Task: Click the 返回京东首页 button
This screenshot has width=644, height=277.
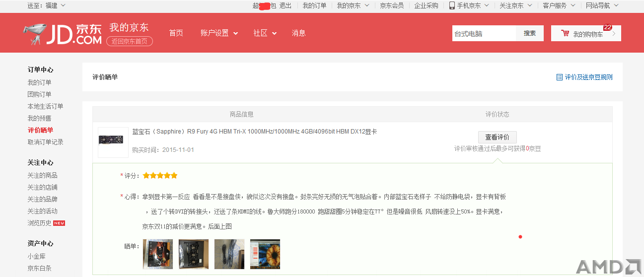Action: click(130, 41)
